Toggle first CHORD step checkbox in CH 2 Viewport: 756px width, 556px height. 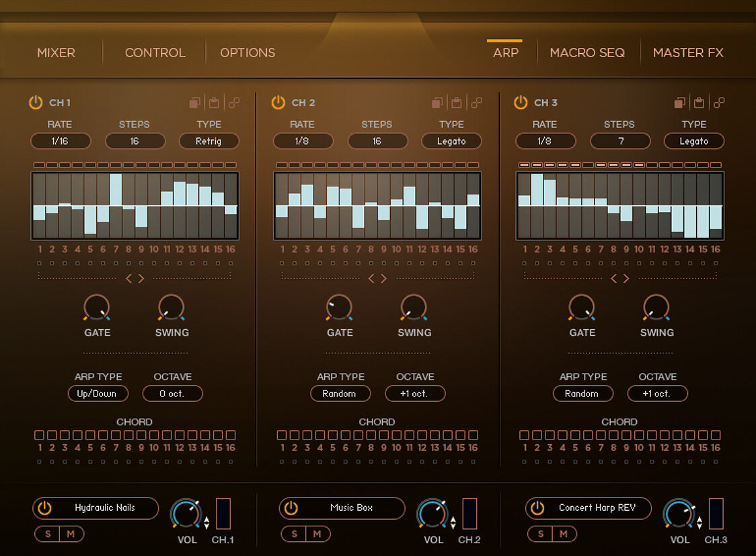tap(282, 436)
